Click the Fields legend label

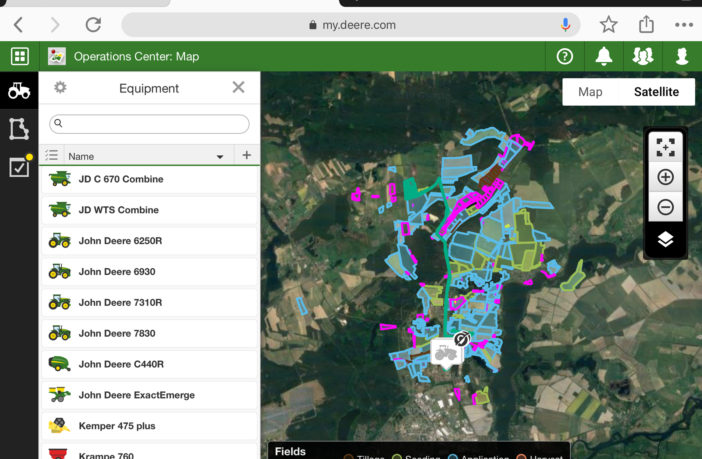pyautogui.click(x=290, y=451)
